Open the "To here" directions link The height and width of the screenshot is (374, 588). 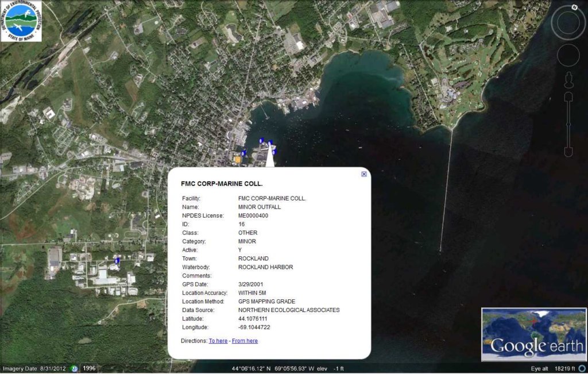pos(218,341)
